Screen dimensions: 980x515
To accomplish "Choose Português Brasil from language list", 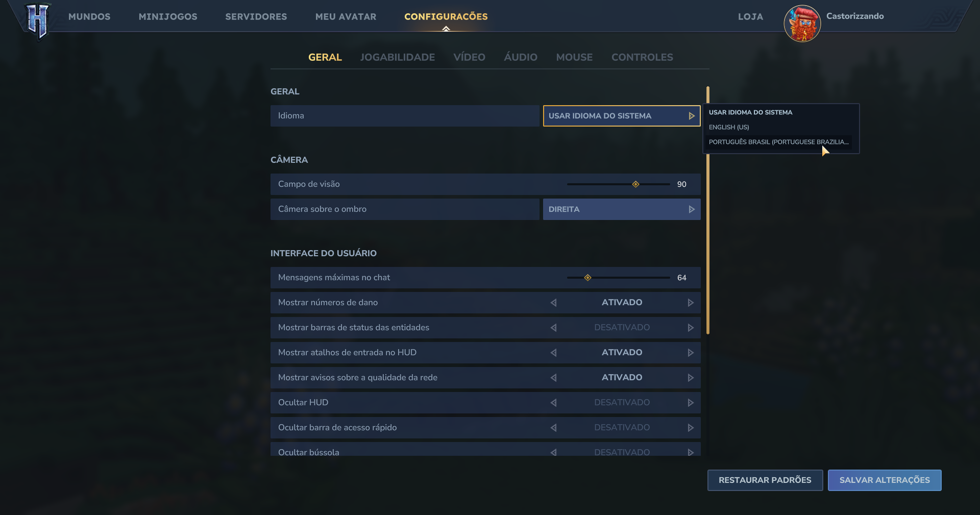I will 778,142.
